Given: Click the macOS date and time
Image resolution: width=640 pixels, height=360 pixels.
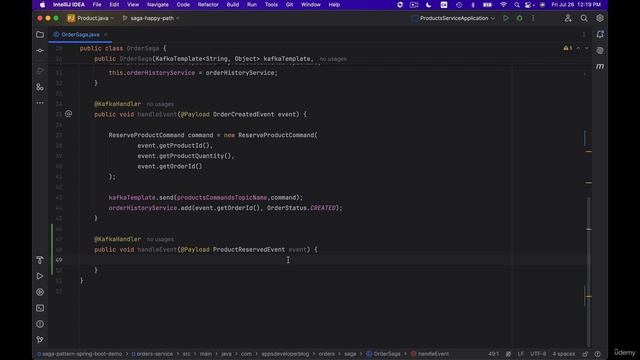Looking at the screenshot, I should click(576, 5).
